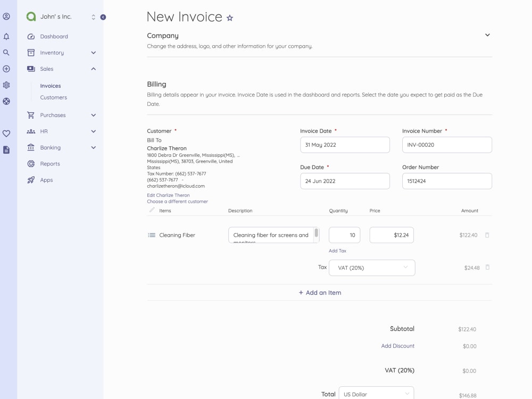
Task: Click the charlizetheron@icloud.com email text
Action: pos(176,186)
